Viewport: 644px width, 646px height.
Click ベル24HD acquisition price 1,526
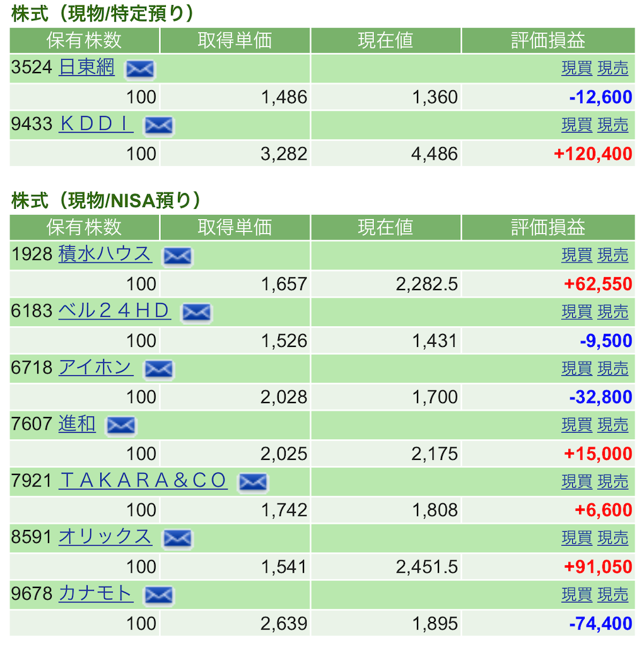click(284, 341)
